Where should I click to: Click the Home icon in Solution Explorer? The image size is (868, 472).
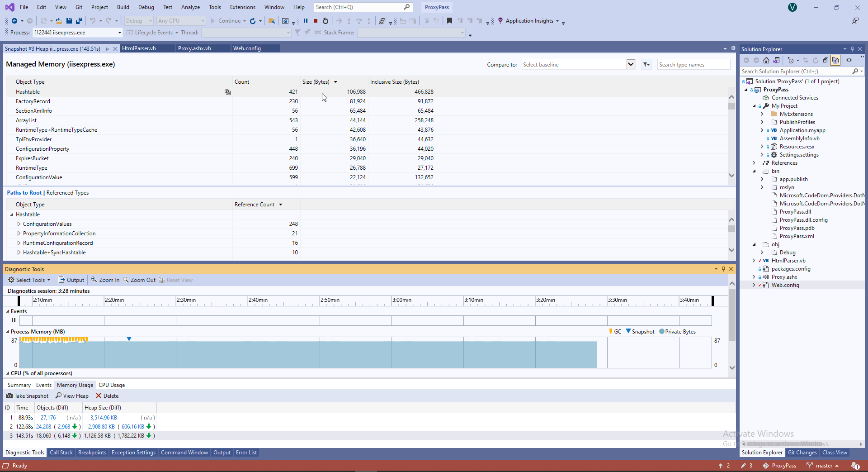766,60
